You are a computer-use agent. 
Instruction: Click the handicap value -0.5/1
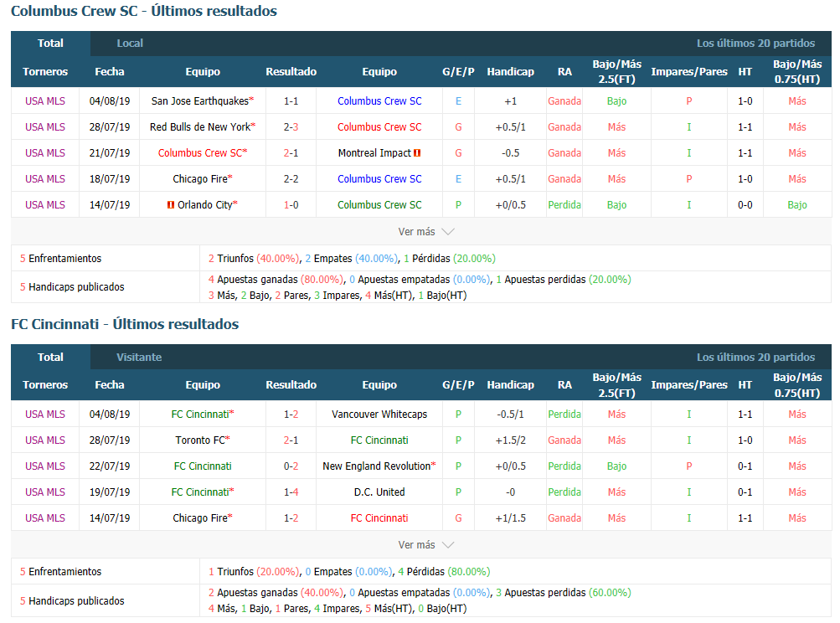pos(511,414)
